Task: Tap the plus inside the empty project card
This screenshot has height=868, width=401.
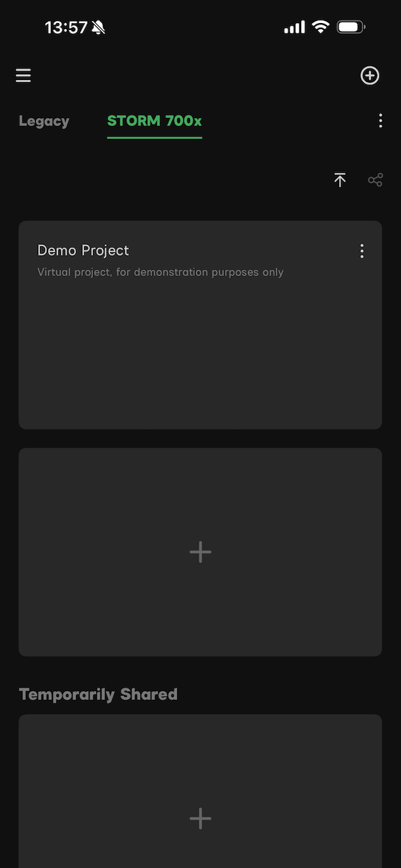Action: tap(200, 551)
